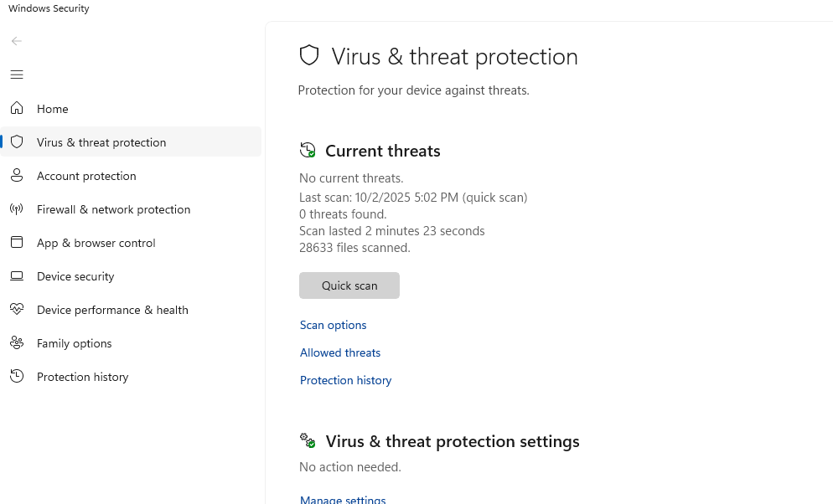Click the Account protection person icon
Screen dimensions: 833x504
point(17,176)
